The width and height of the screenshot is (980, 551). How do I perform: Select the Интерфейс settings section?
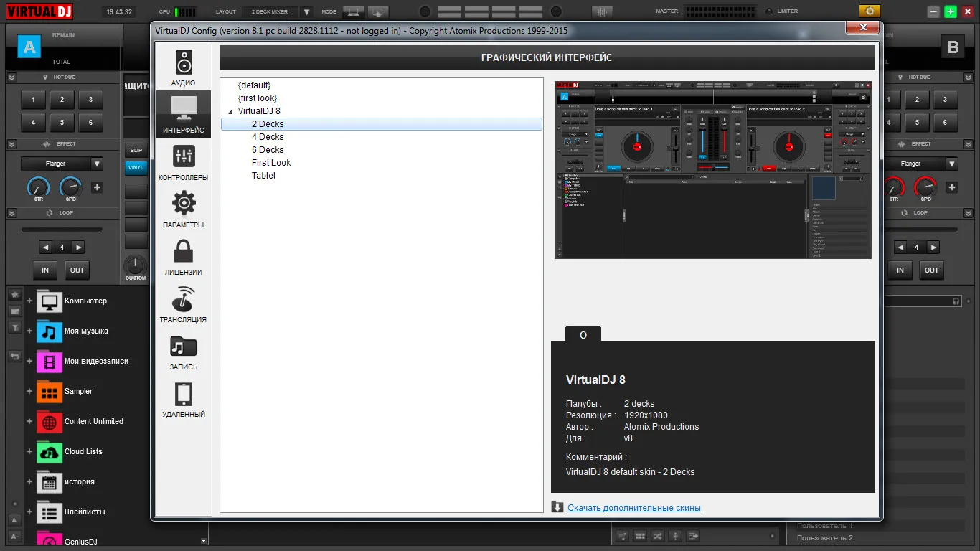coord(184,114)
